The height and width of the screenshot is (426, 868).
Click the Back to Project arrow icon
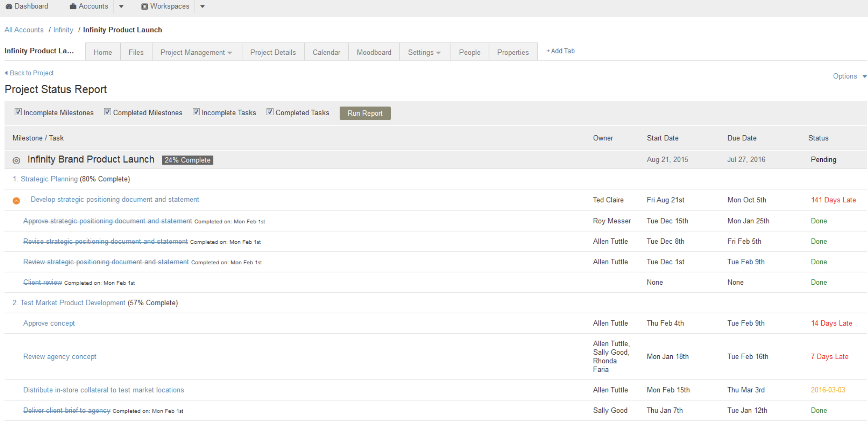(x=6, y=73)
